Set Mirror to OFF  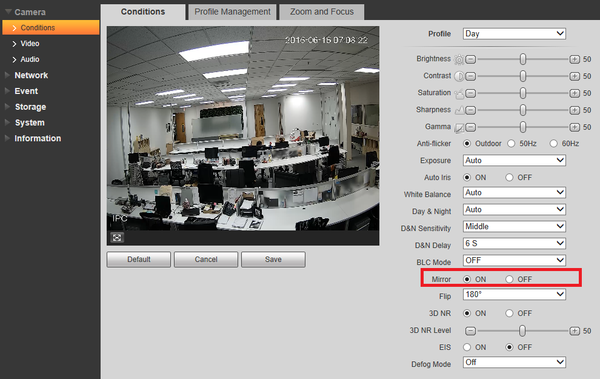[x=509, y=279]
